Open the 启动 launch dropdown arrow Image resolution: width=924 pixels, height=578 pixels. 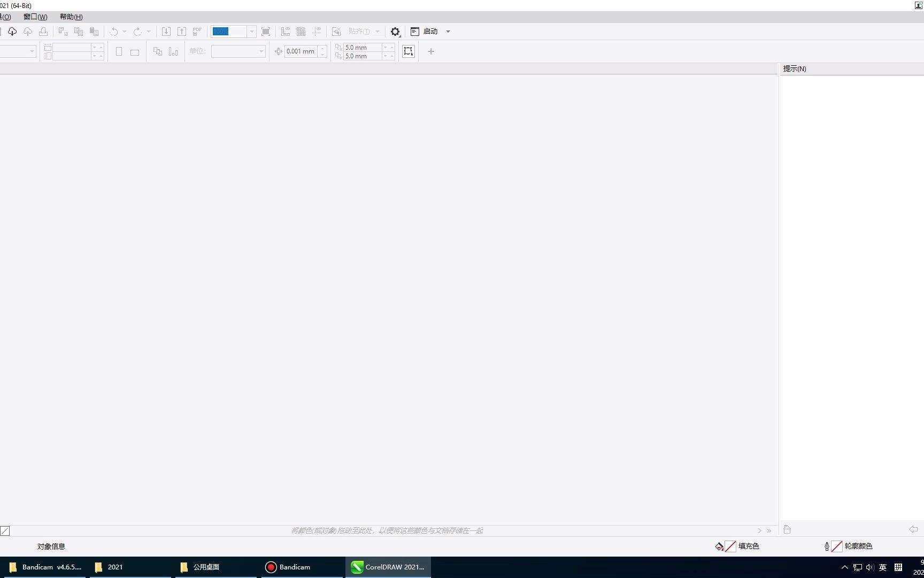tap(448, 32)
